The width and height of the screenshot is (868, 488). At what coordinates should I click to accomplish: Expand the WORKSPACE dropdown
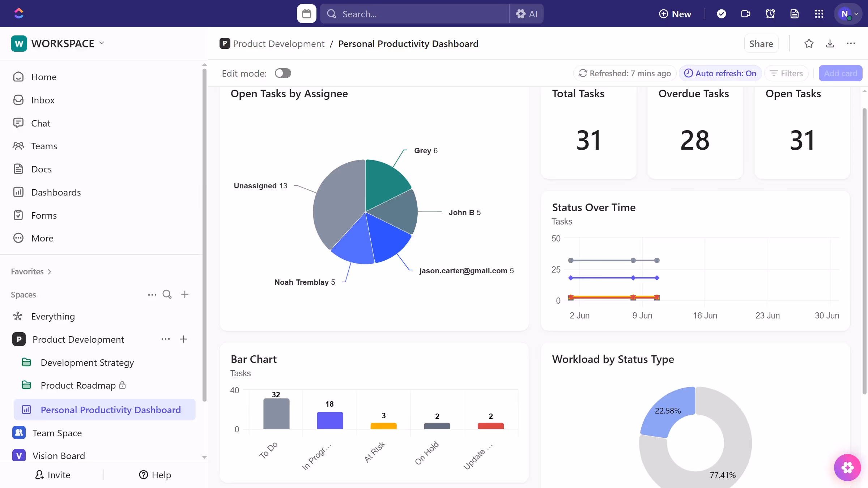click(x=102, y=43)
